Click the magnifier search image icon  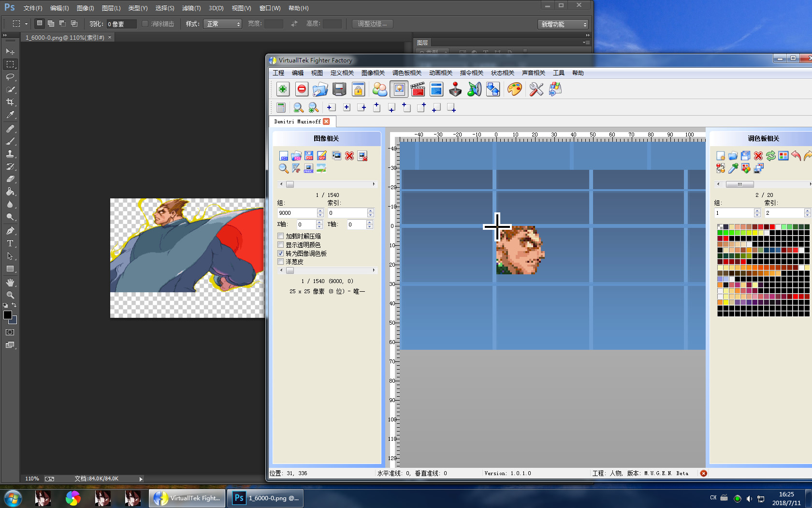coord(284,168)
